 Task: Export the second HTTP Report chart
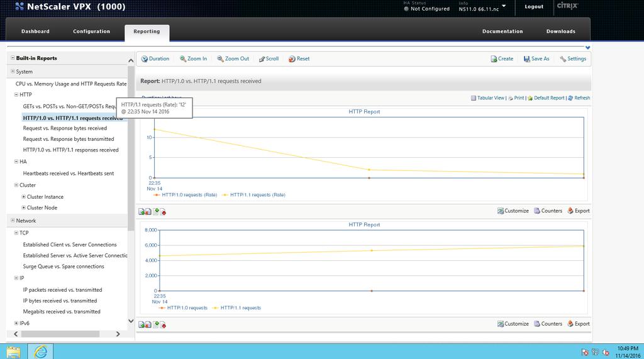[x=579, y=324]
